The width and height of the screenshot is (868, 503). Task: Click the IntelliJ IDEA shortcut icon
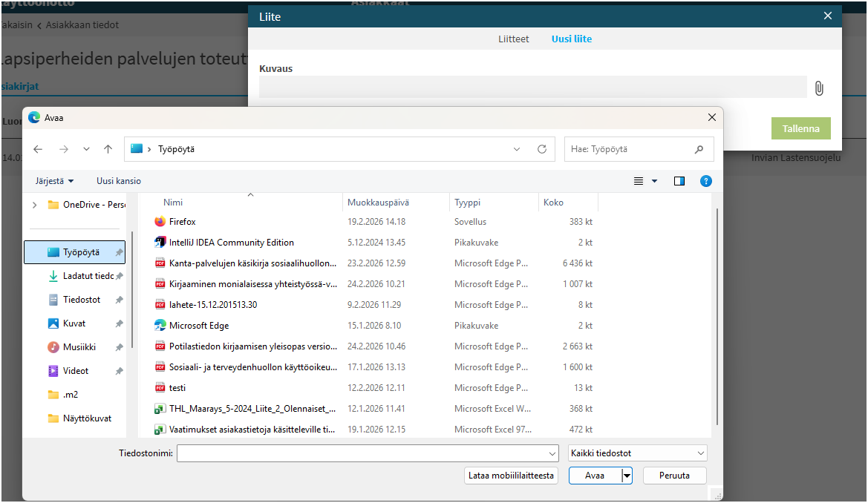(x=160, y=243)
